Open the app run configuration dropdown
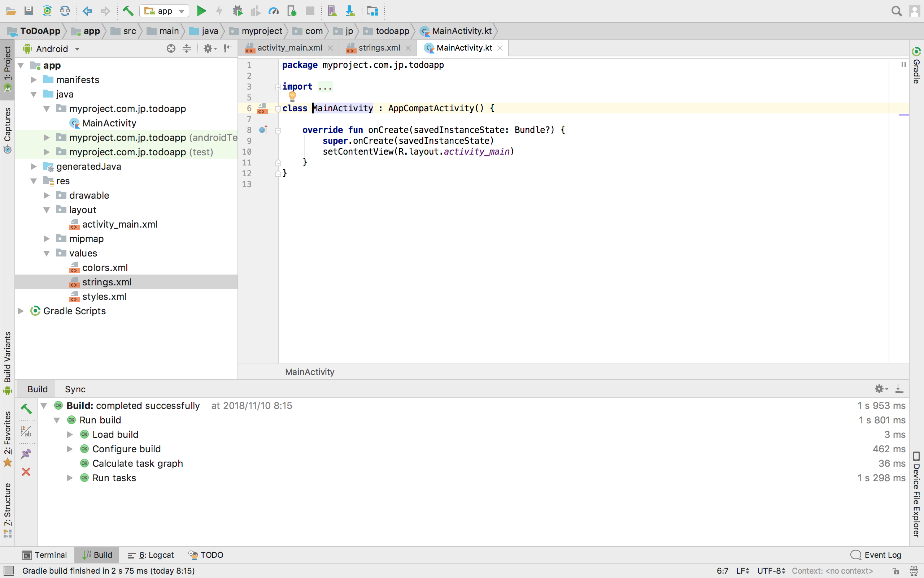Screen dimensions: 924x578 click(165, 11)
